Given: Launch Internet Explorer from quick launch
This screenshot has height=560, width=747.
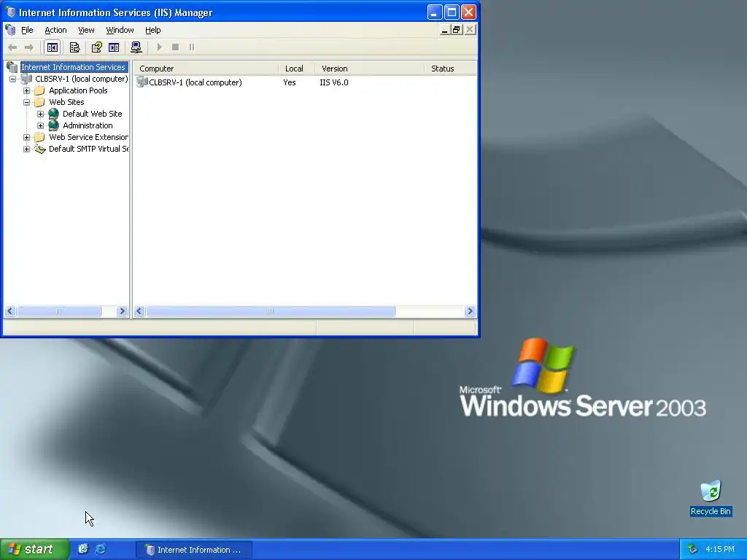Looking at the screenshot, I should 100,549.
